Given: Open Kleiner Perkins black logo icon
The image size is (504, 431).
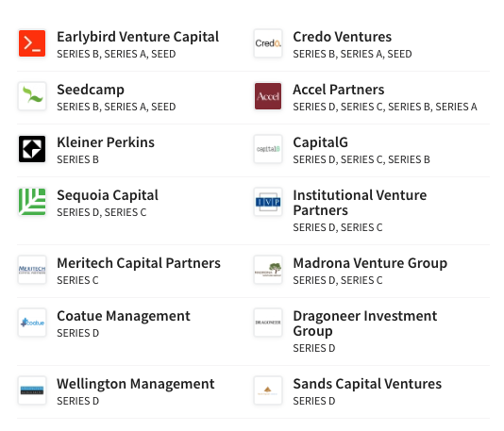Looking at the screenshot, I should click(x=32, y=149).
